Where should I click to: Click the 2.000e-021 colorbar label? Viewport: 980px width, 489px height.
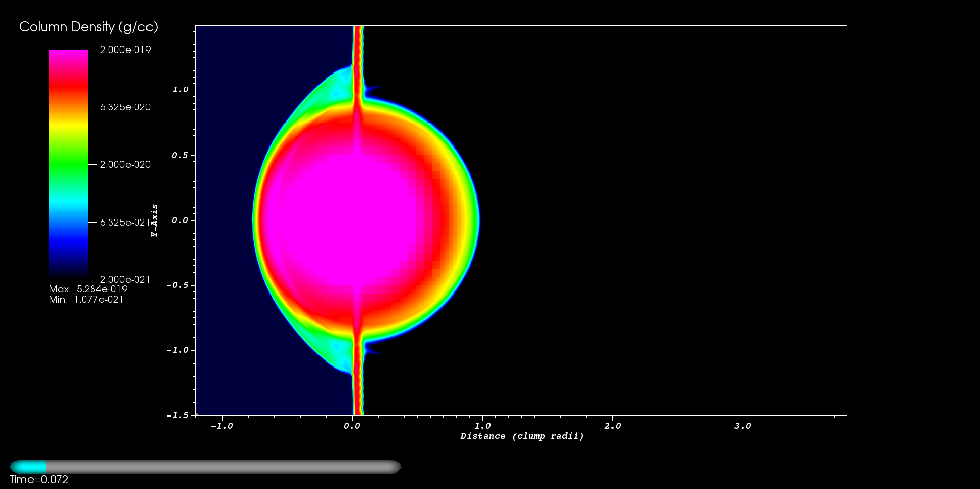(x=125, y=279)
